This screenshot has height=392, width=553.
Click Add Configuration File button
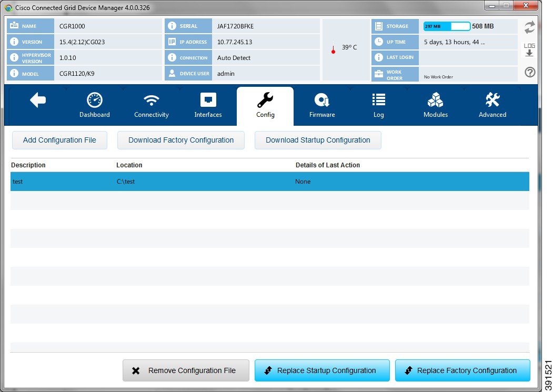59,140
